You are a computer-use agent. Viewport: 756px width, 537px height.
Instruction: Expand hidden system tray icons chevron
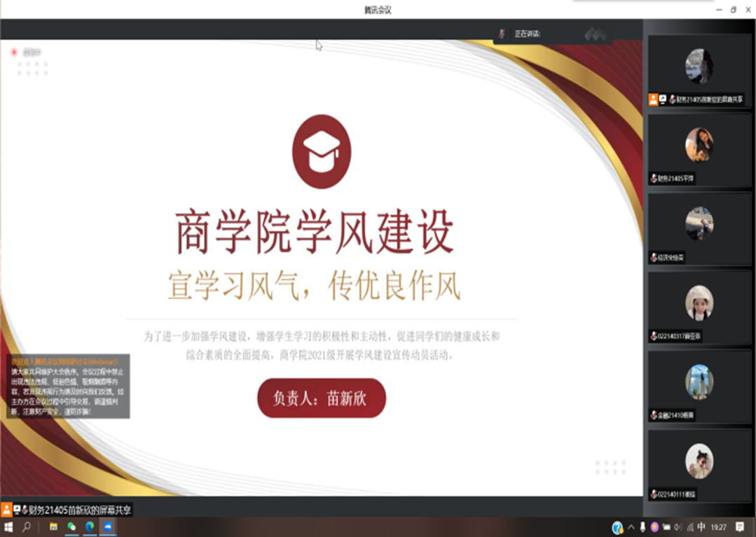tap(631, 527)
